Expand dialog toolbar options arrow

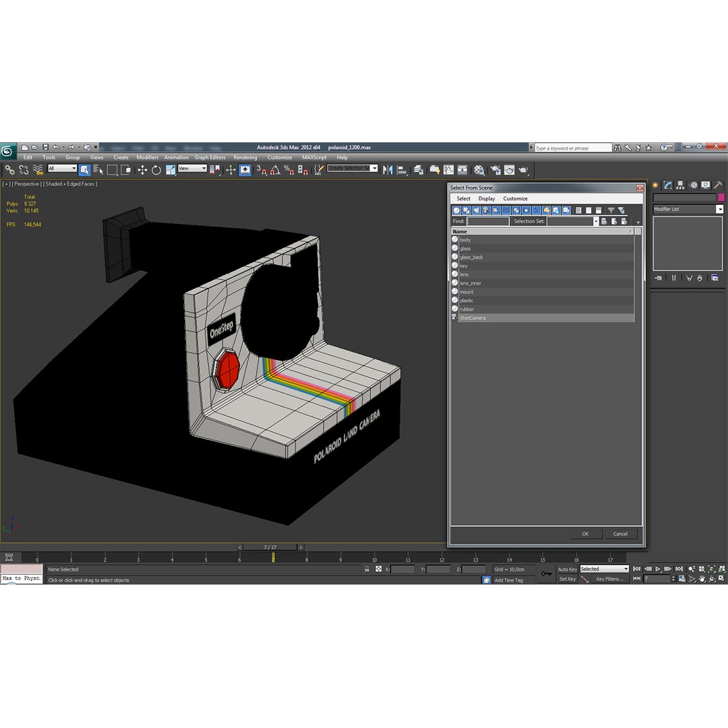(638, 222)
